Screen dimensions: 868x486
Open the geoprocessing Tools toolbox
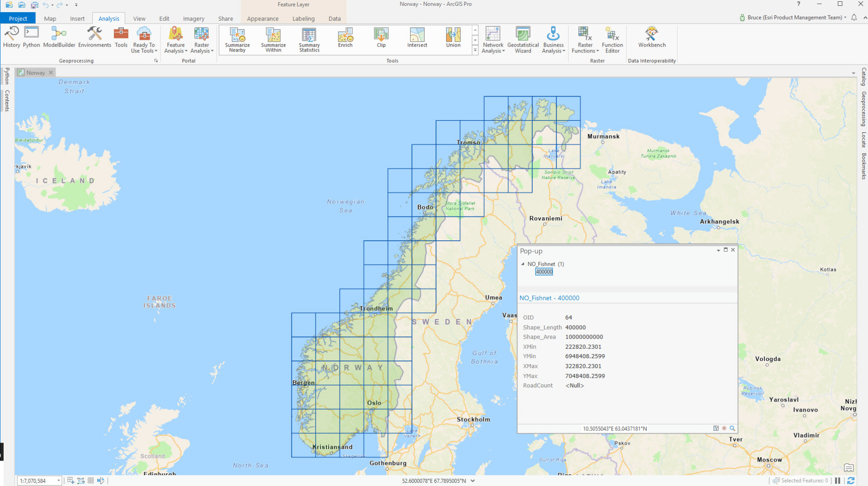point(121,37)
